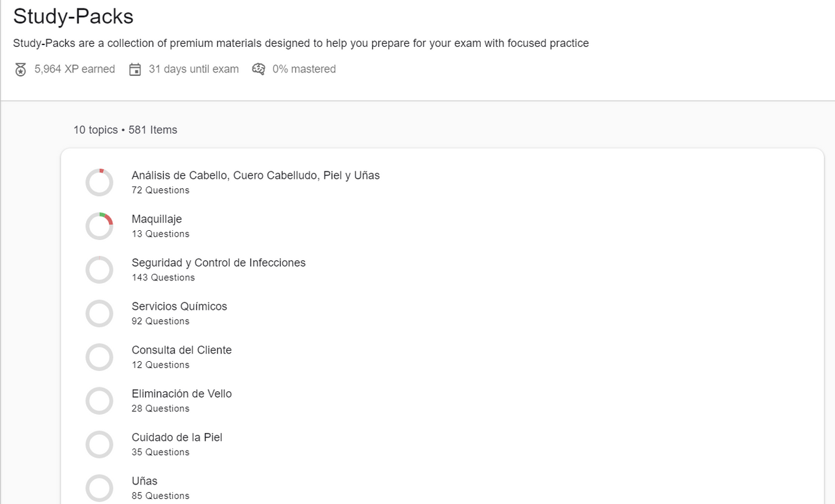This screenshot has height=504, width=835.
Task: Click the Maquillaje progress ring
Action: [100, 226]
